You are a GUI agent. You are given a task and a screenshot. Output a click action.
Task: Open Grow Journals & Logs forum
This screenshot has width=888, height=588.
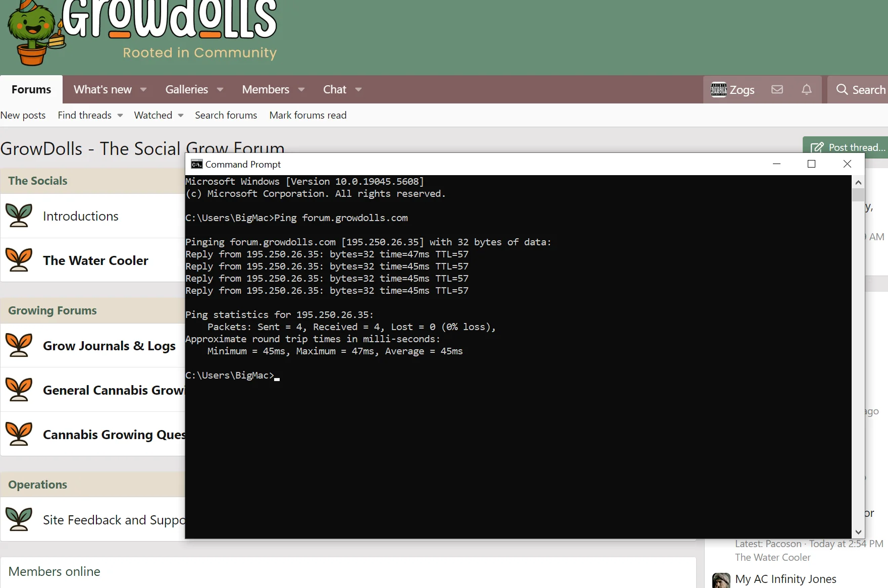109,346
